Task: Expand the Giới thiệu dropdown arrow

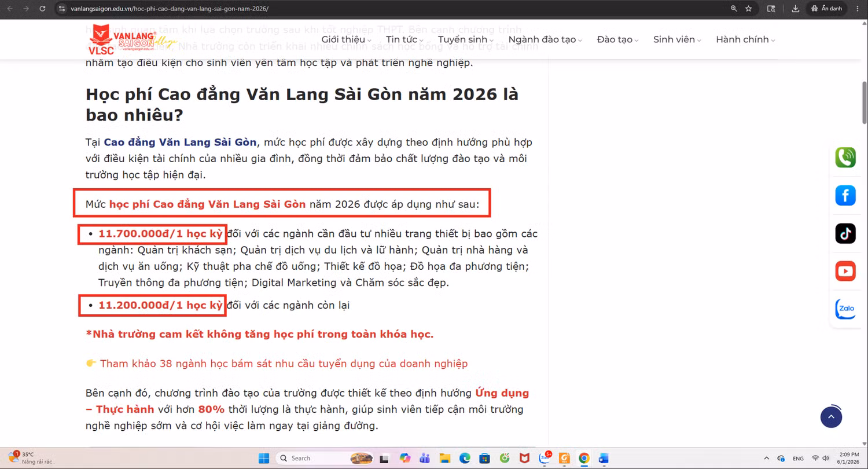Action: click(369, 41)
